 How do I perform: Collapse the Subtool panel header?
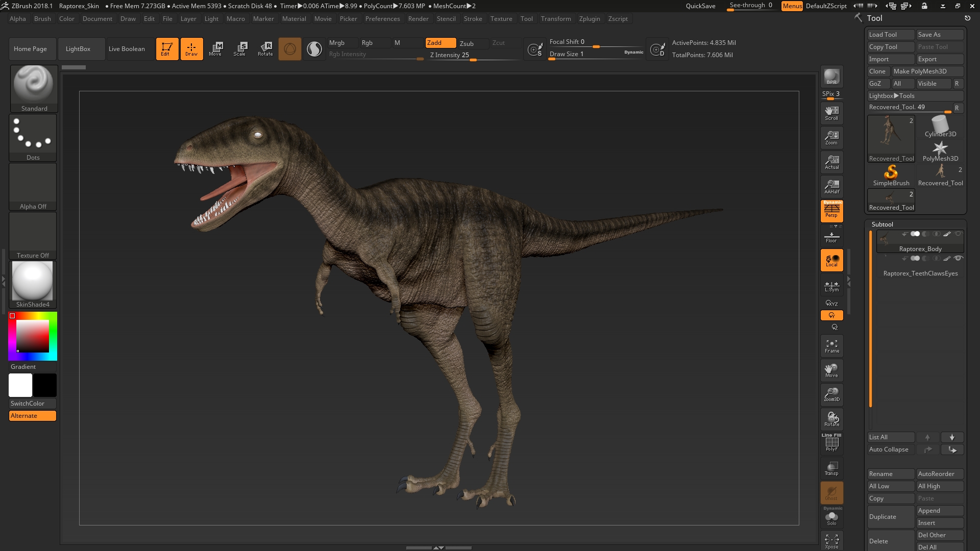point(882,224)
